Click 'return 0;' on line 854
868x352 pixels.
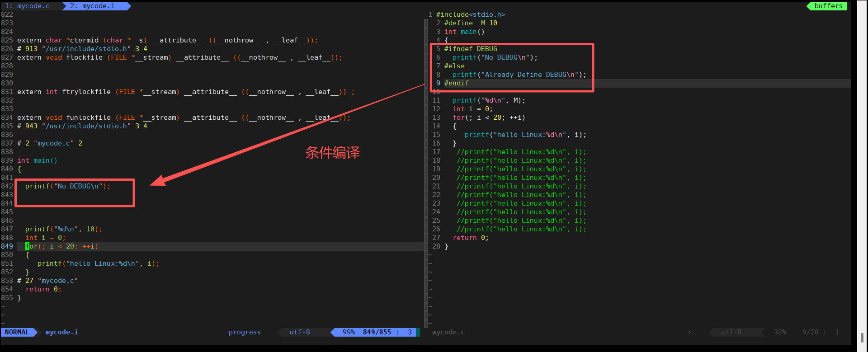tap(43, 289)
